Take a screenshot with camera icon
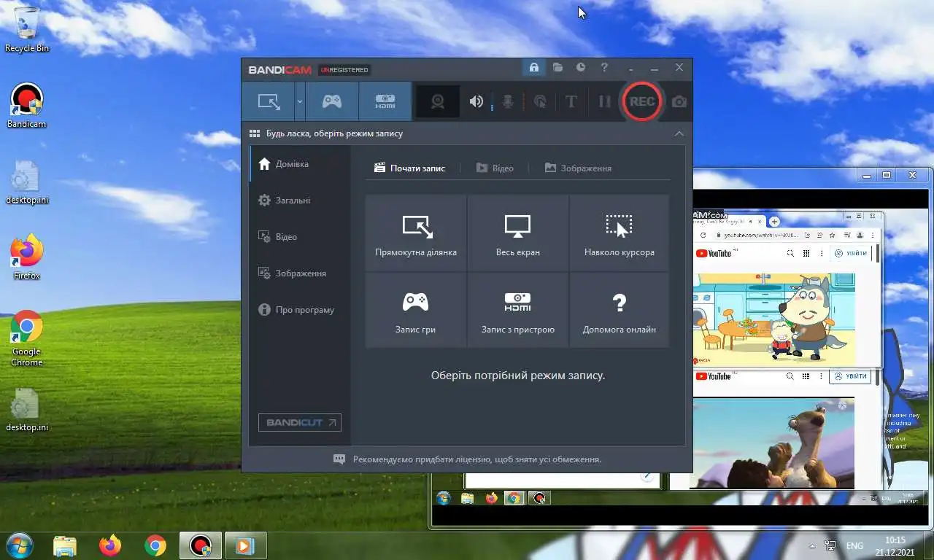 coord(679,102)
